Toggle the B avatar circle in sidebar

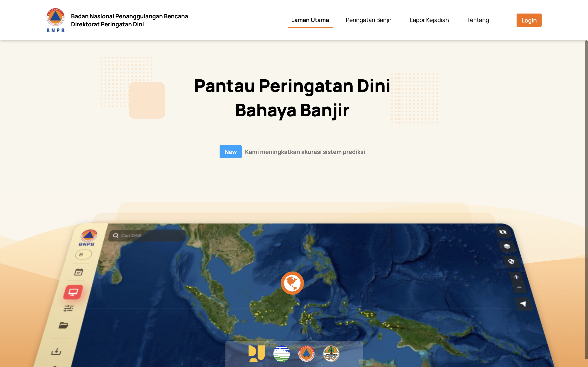pos(83,254)
